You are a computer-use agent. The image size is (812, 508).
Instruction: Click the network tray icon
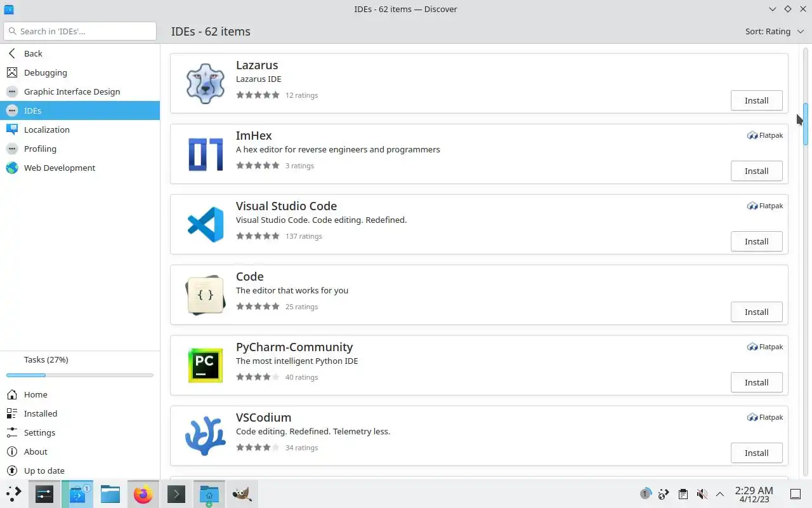[x=664, y=494]
